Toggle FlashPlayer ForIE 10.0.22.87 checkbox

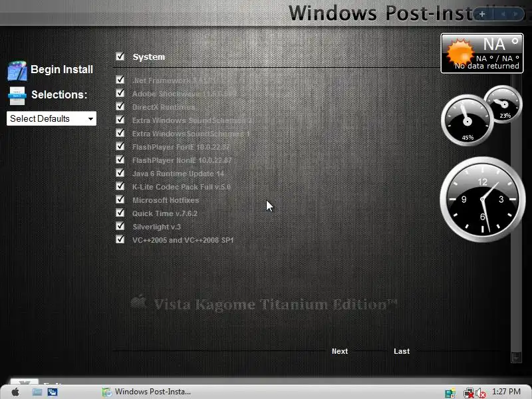pyautogui.click(x=120, y=146)
